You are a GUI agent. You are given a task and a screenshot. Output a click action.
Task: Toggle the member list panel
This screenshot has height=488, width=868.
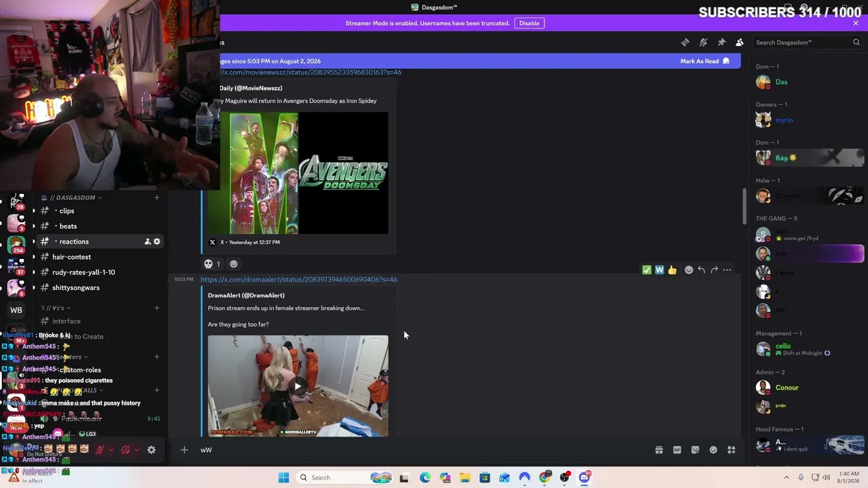point(740,42)
